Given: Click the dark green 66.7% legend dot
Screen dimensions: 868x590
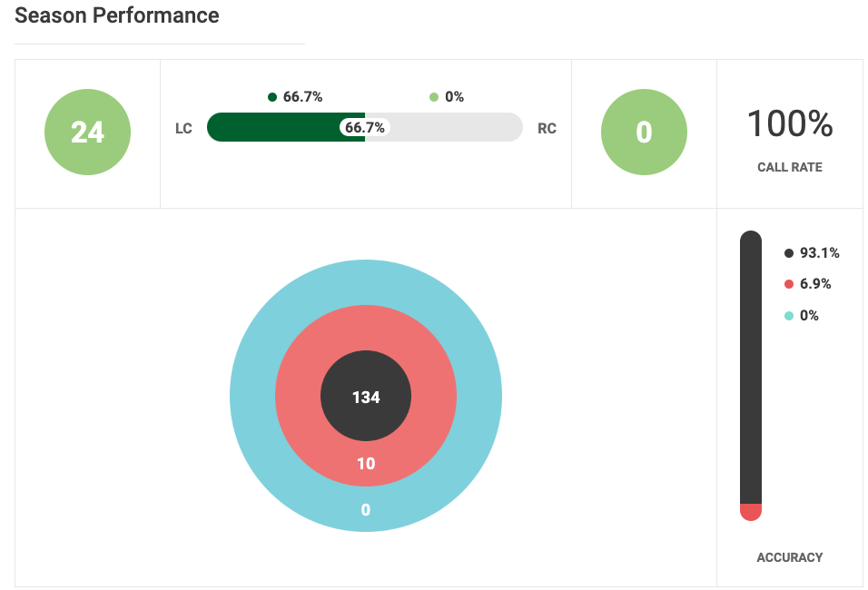Looking at the screenshot, I should click(272, 97).
